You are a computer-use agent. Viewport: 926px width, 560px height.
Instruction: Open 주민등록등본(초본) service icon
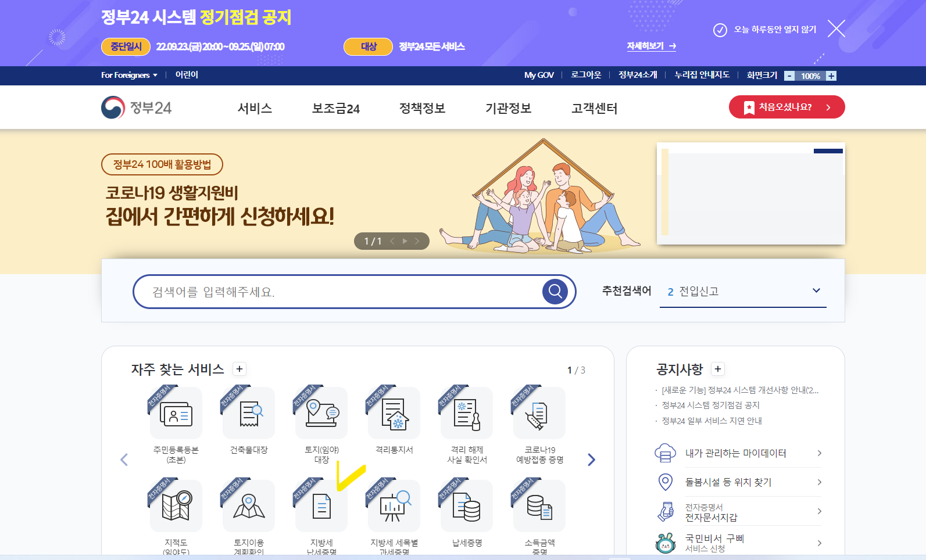(x=176, y=413)
